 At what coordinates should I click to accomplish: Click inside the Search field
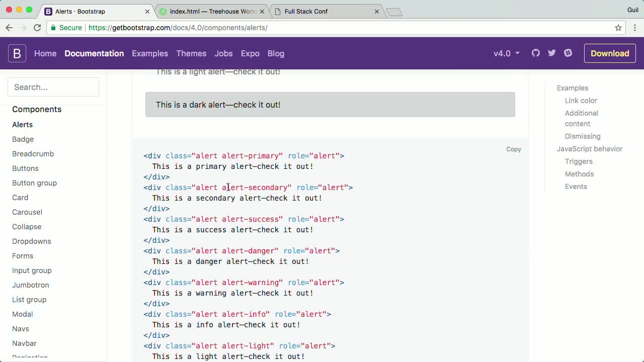(x=53, y=87)
